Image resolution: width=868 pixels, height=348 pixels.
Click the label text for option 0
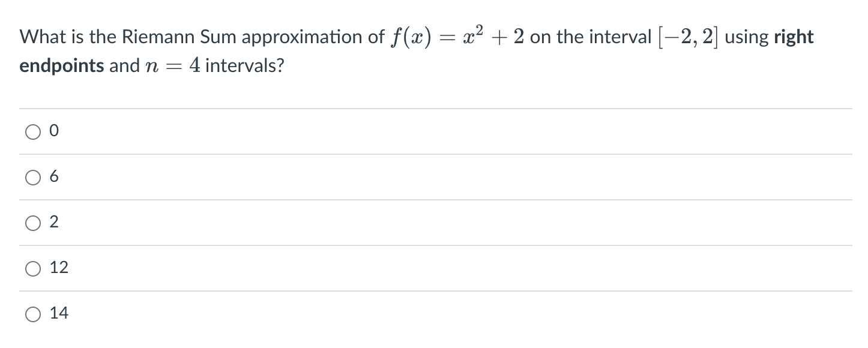tap(54, 130)
